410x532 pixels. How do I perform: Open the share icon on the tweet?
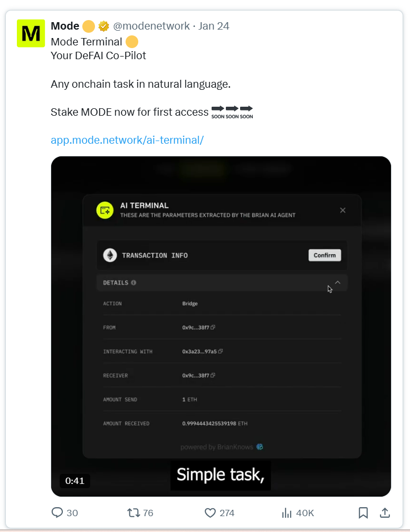point(384,512)
